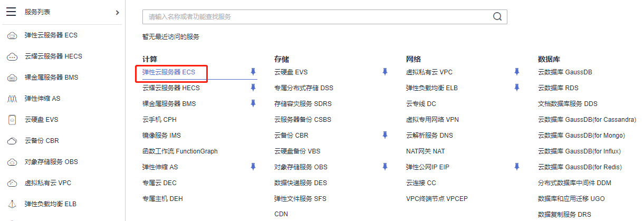Toggle pin for 云硬盘 EVS
The image size is (644, 221).
(385, 72)
